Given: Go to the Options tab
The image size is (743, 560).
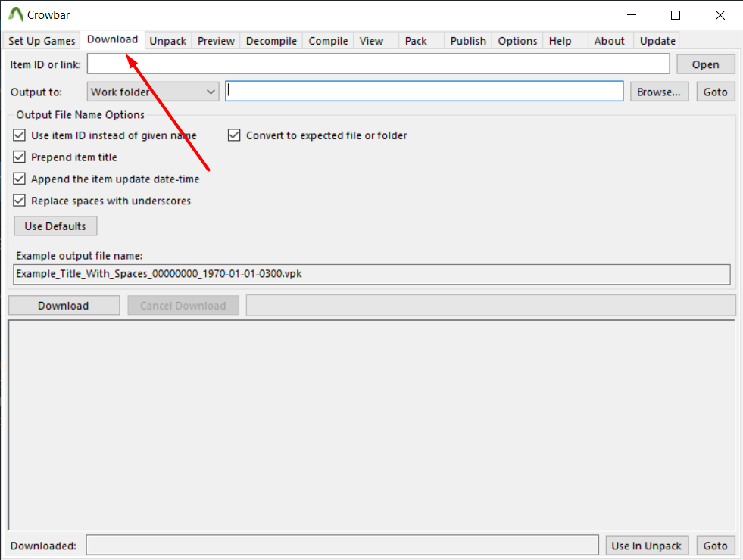Looking at the screenshot, I should pyautogui.click(x=517, y=41).
